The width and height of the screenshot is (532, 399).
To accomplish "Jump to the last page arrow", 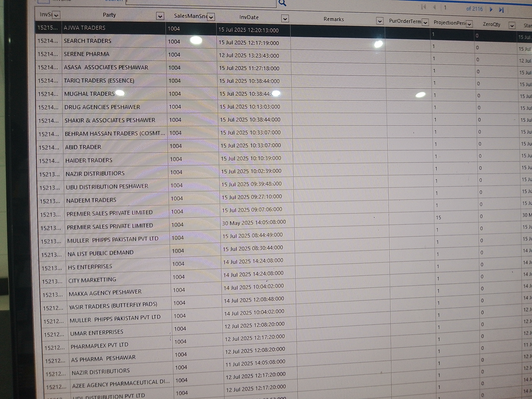I will coord(501,10).
